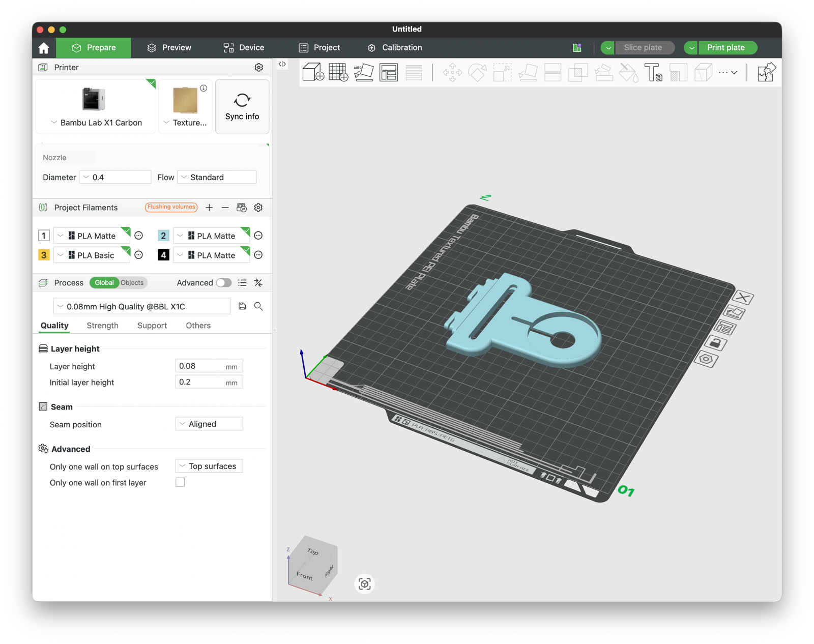Click filament 3 yellow color swatch
This screenshot has height=644, width=814.
coord(44,255)
